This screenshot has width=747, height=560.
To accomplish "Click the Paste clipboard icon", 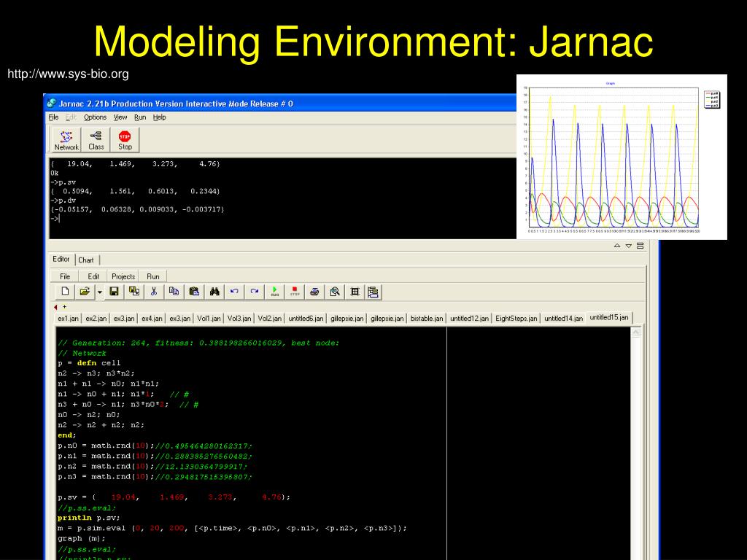I will (x=194, y=292).
